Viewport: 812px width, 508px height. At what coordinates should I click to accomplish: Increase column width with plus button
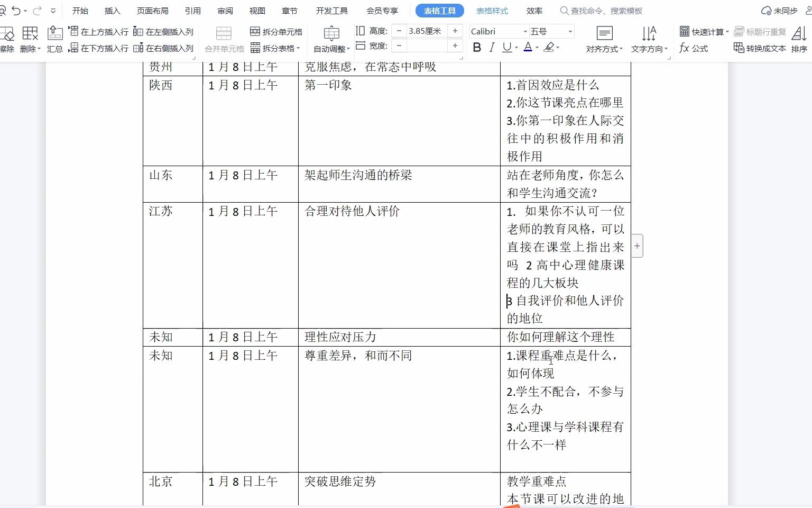[455, 46]
